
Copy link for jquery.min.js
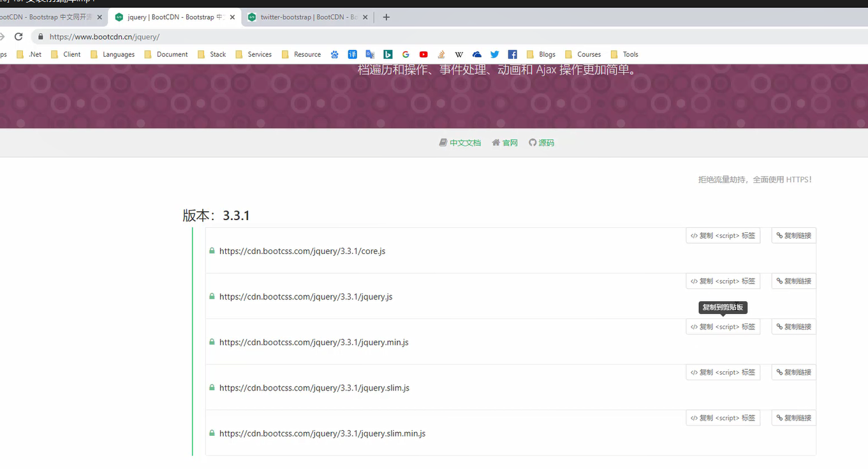[794, 327]
